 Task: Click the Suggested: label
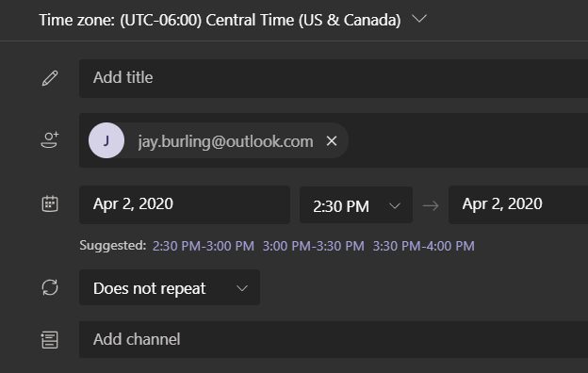tap(112, 245)
